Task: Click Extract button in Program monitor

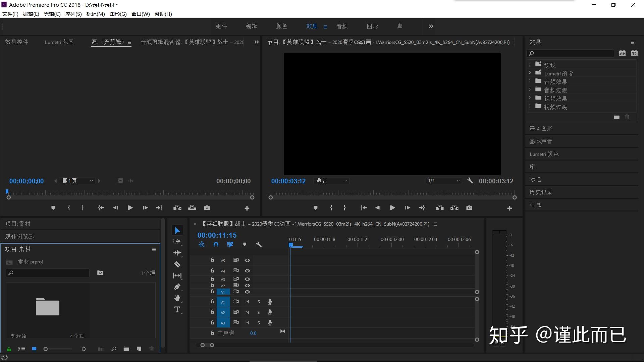Action: coord(454,208)
